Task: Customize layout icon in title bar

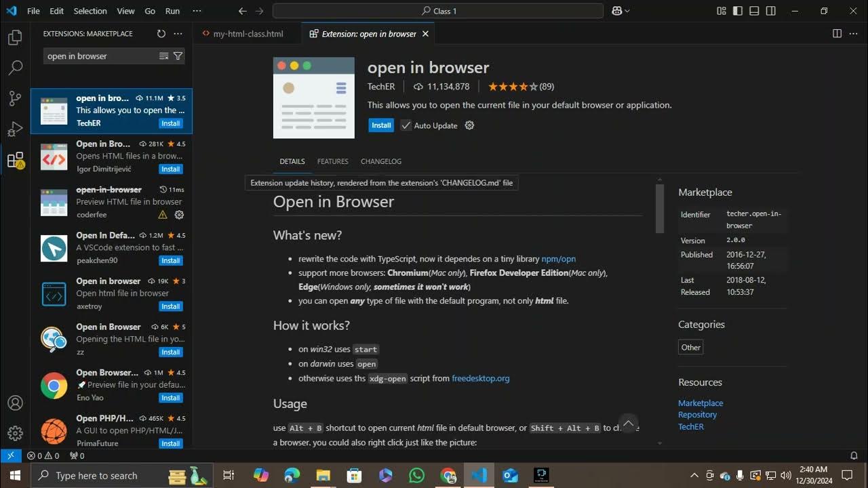Action: [721, 11]
